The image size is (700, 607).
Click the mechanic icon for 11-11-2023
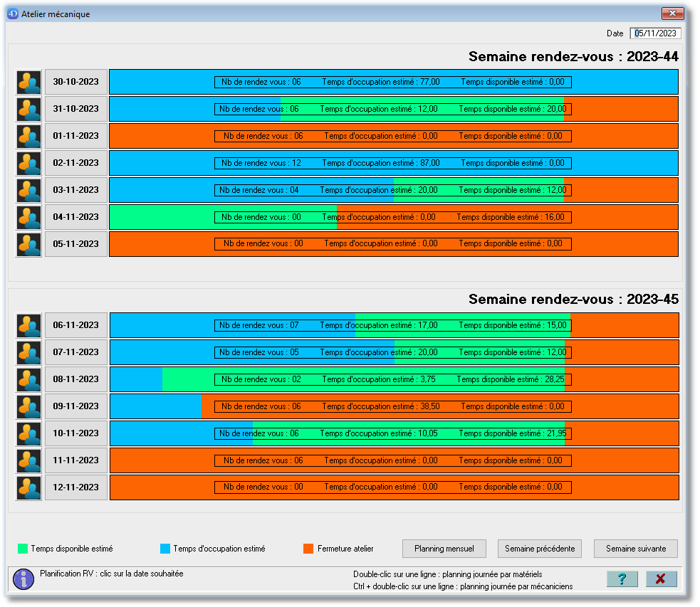coord(29,460)
